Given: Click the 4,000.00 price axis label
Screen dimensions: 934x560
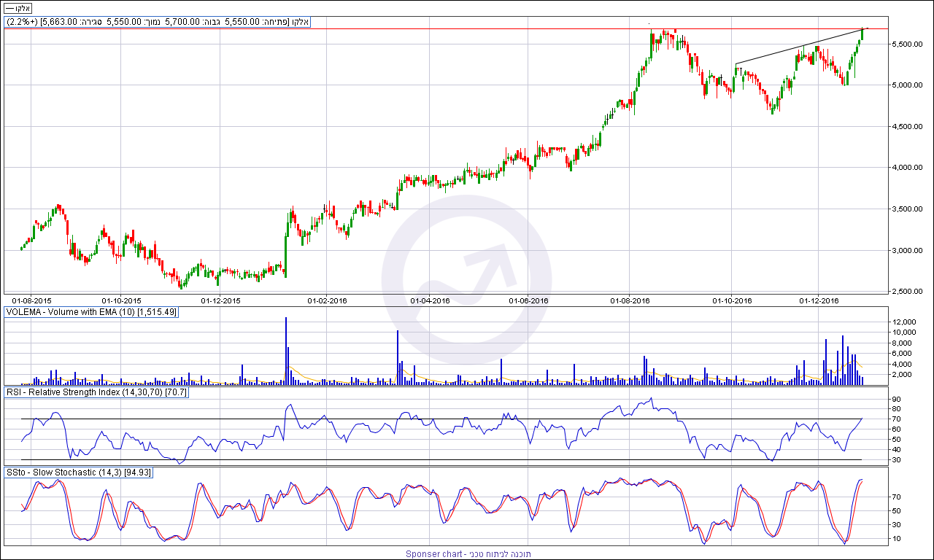Looking at the screenshot, I should point(908,168).
